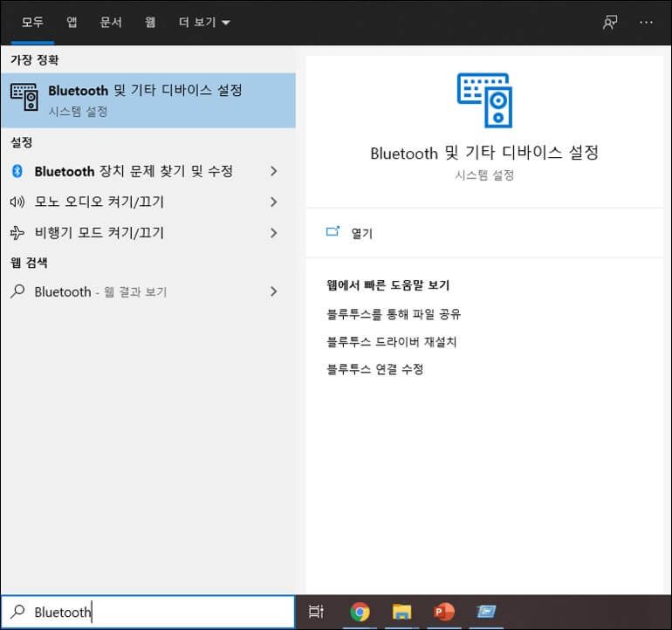Click 열기 to open settings
Viewport: 672px width, 630px height.
coord(361,234)
